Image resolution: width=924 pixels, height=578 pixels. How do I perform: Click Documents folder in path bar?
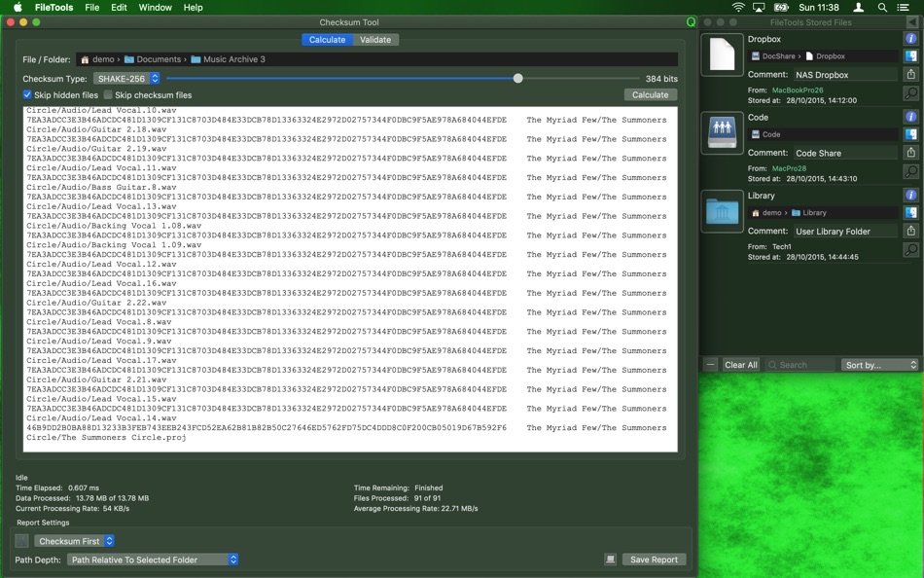[x=153, y=59]
